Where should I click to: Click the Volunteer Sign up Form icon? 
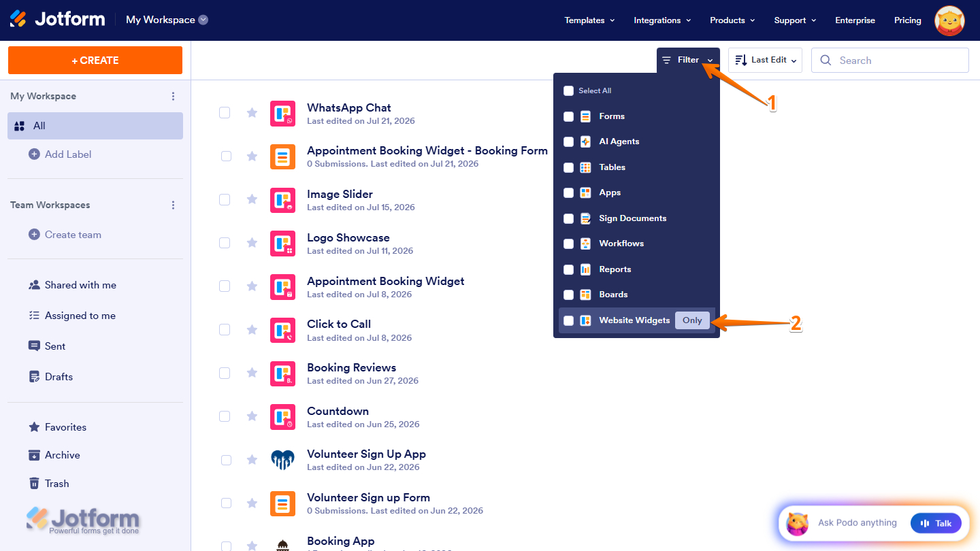pos(282,503)
